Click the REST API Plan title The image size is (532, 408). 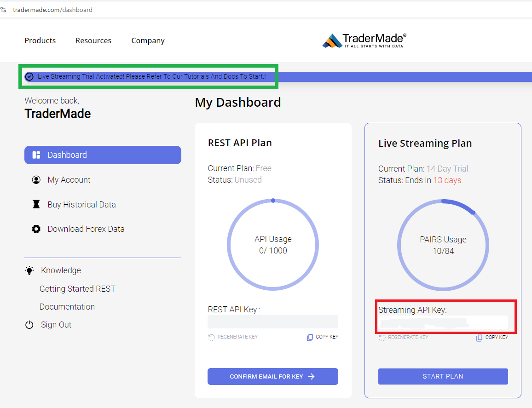coord(240,143)
